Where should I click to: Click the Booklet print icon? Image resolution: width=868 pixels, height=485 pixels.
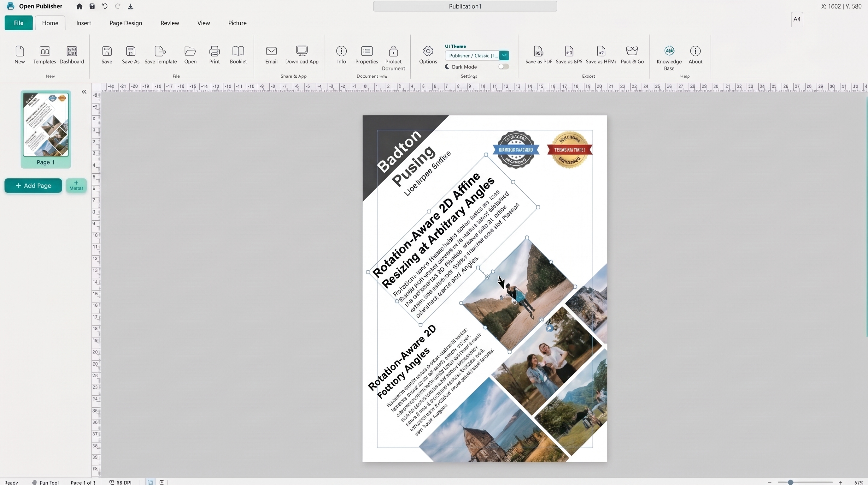(238, 51)
